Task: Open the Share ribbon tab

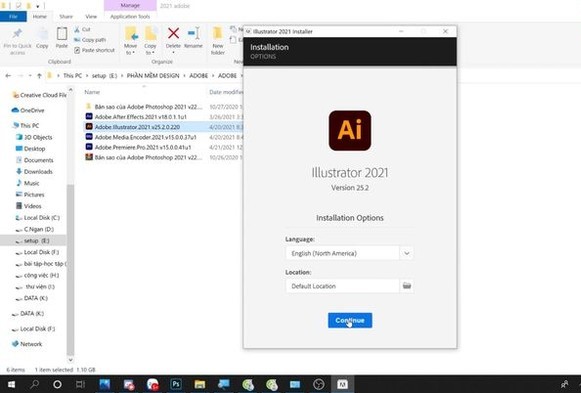Action: (x=66, y=16)
